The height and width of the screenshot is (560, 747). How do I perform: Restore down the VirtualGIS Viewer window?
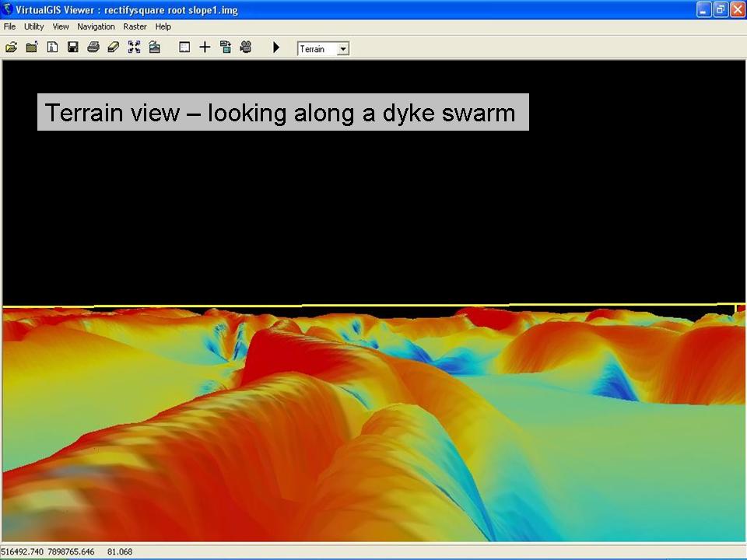tap(721, 9)
